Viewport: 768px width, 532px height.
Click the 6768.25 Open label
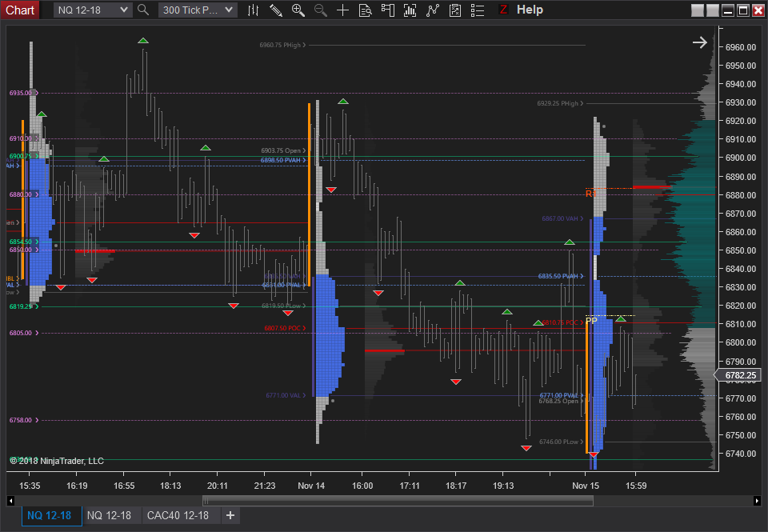tap(562, 402)
